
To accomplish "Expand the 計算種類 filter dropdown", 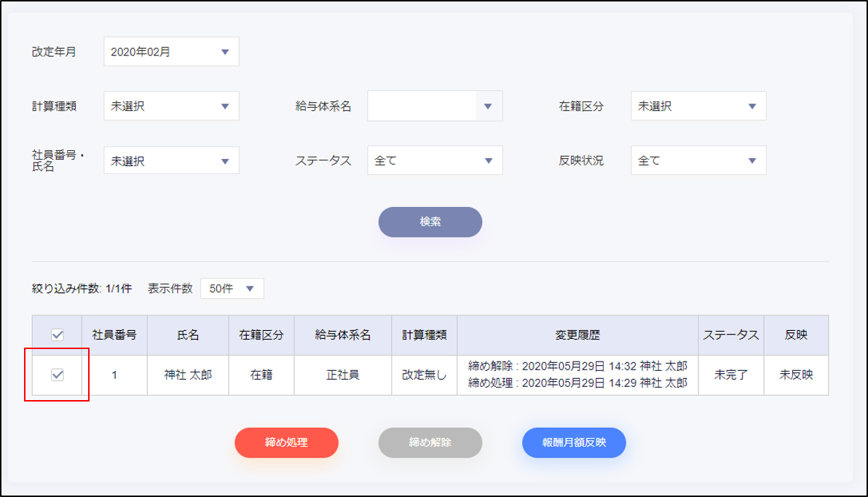I will point(171,106).
